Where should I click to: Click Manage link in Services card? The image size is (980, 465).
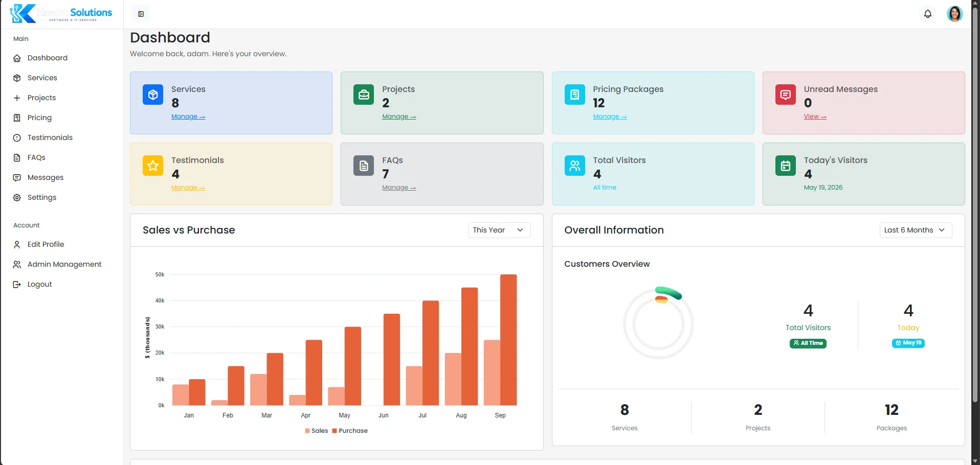click(x=188, y=117)
